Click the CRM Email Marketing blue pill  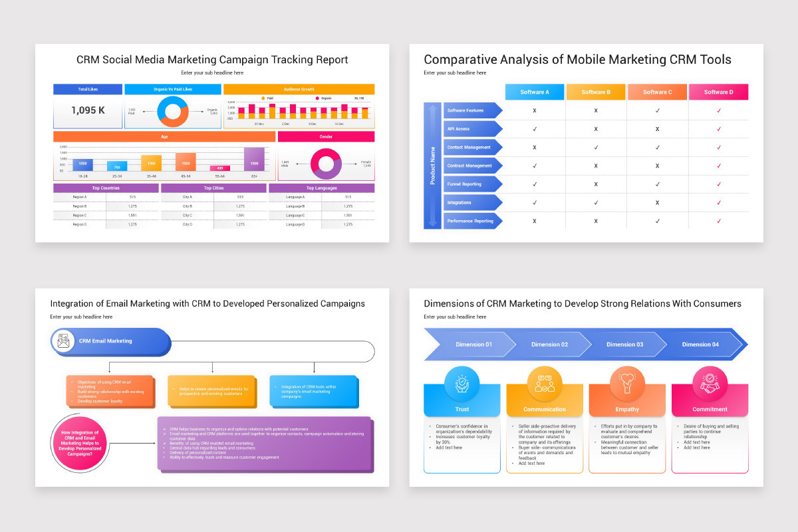[111, 341]
